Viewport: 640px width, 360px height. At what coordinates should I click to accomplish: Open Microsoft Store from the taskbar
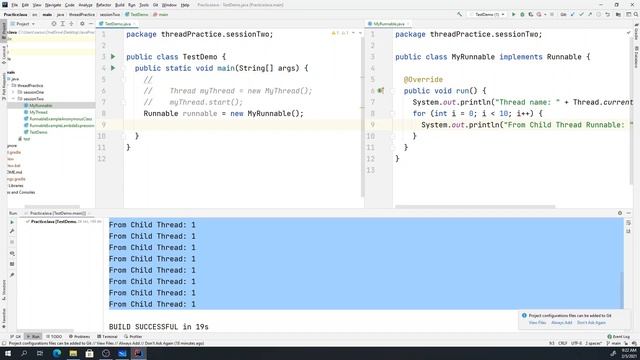pos(89,353)
